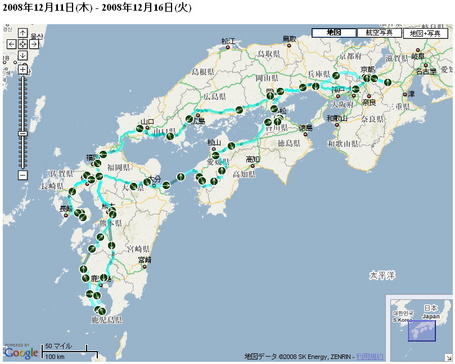Click the zoom slider handle
The height and width of the screenshot is (364, 455).
pos(22,134)
